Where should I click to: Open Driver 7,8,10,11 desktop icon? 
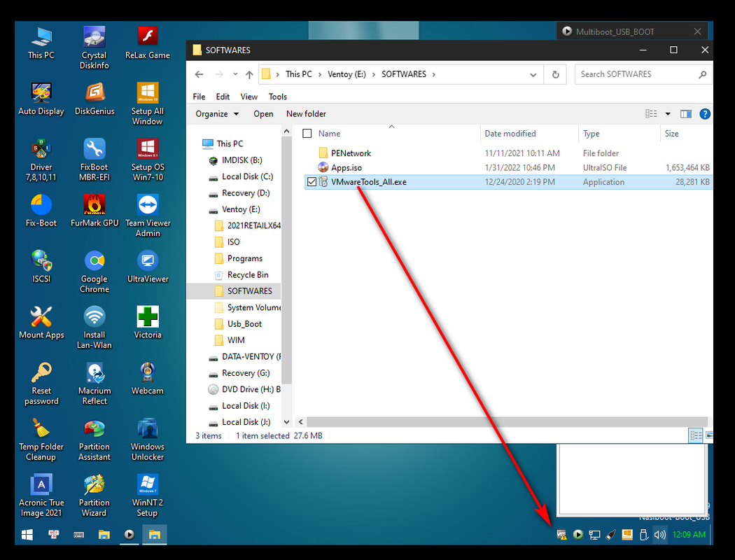pyautogui.click(x=41, y=160)
